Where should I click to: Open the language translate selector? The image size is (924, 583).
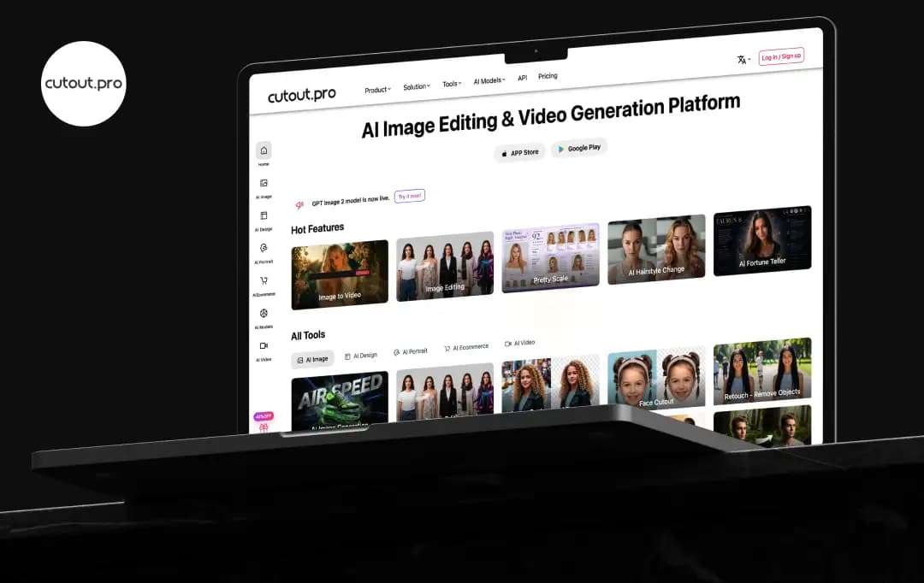pos(743,60)
